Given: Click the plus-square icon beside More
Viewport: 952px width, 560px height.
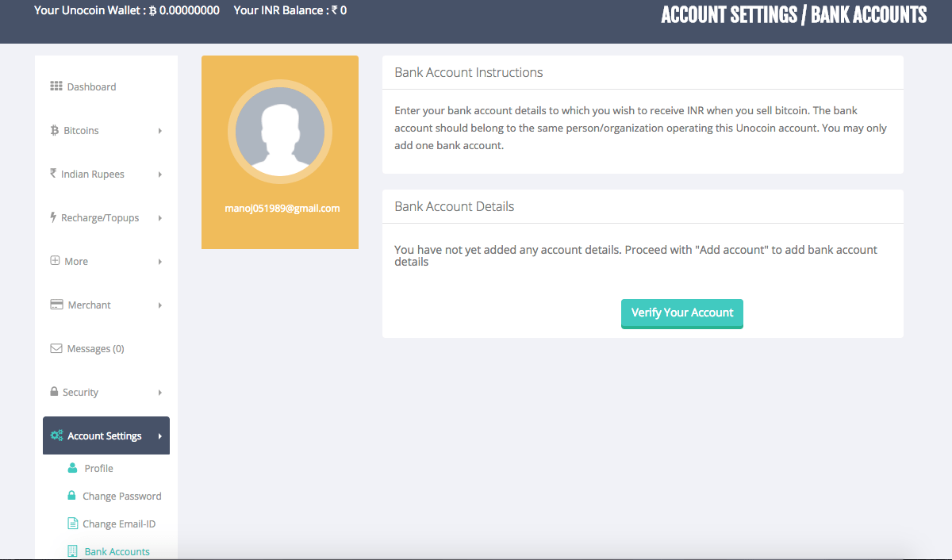Looking at the screenshot, I should (55, 260).
